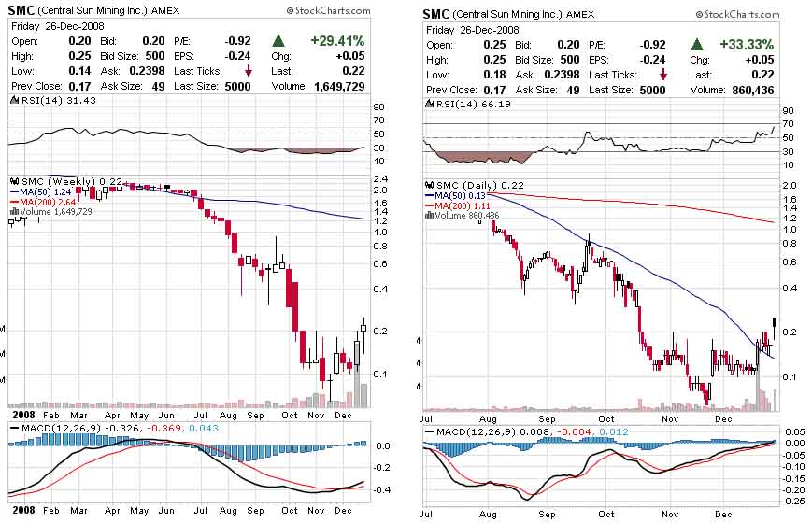812x523 pixels.
Task: Click the RSI value 66.19 label
Action: click(496, 104)
